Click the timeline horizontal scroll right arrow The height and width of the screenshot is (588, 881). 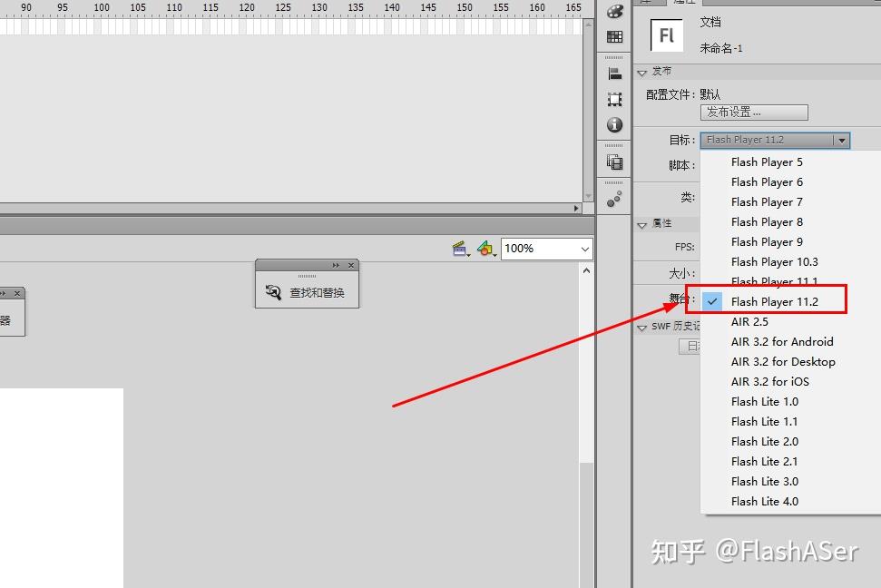click(x=576, y=208)
